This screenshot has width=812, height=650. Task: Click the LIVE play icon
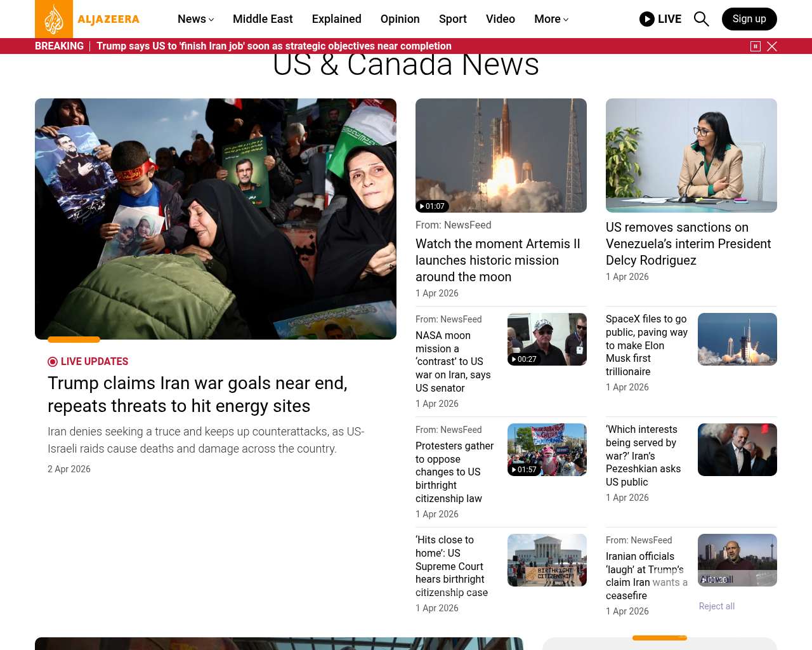(x=646, y=19)
